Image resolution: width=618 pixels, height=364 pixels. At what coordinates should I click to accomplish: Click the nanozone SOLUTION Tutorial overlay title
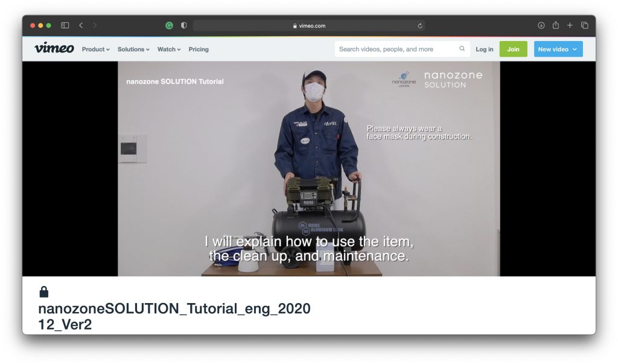174,81
